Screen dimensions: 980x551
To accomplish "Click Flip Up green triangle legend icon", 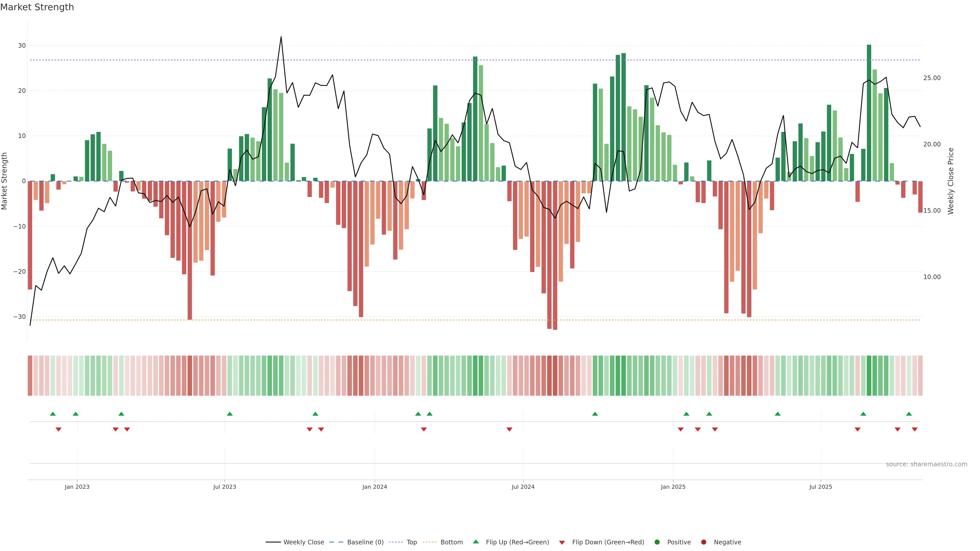I will point(475,542).
